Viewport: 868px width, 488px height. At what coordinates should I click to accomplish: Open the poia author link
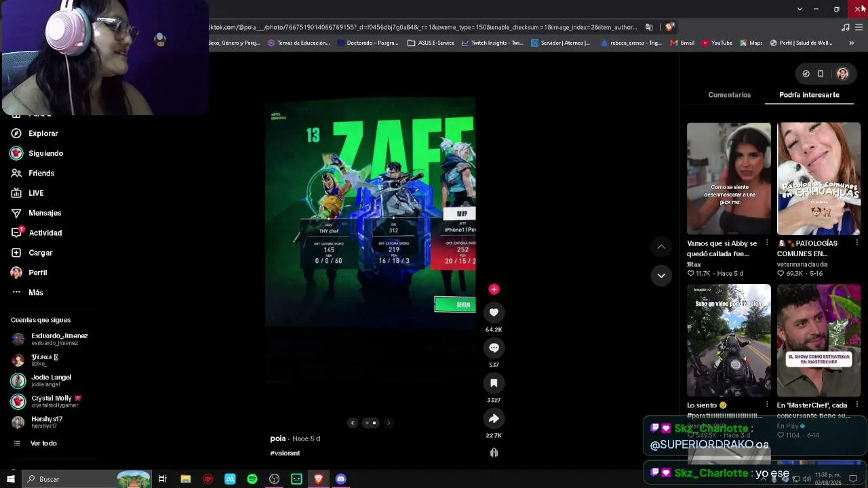pyautogui.click(x=278, y=439)
